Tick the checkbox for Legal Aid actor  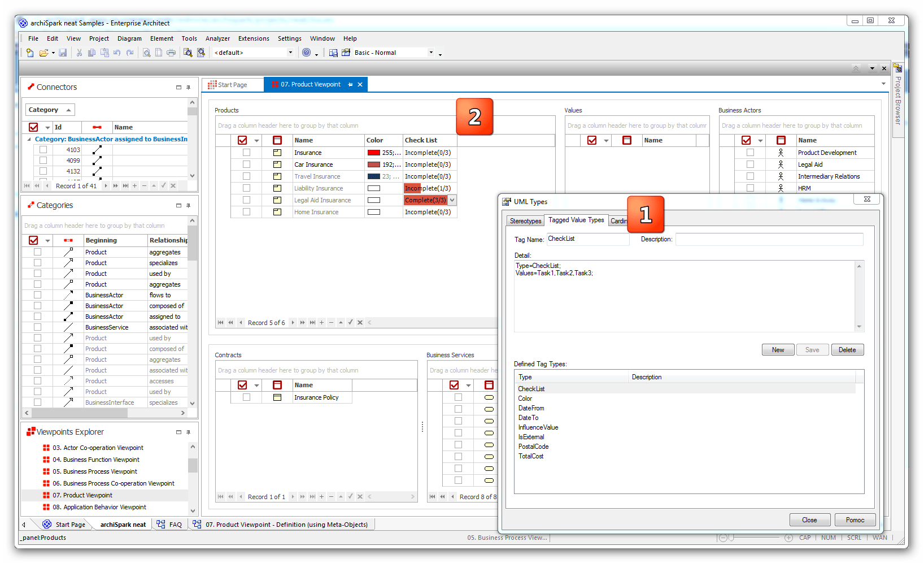coord(750,164)
